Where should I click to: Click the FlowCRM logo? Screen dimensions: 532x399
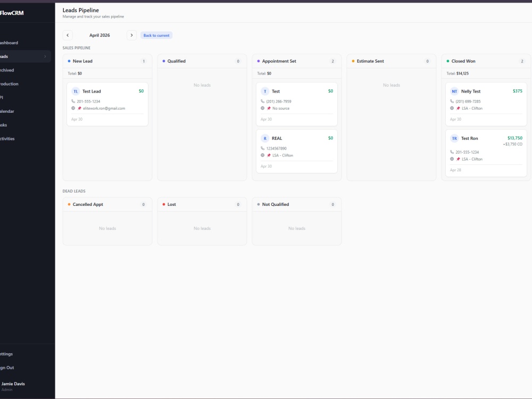(x=12, y=13)
